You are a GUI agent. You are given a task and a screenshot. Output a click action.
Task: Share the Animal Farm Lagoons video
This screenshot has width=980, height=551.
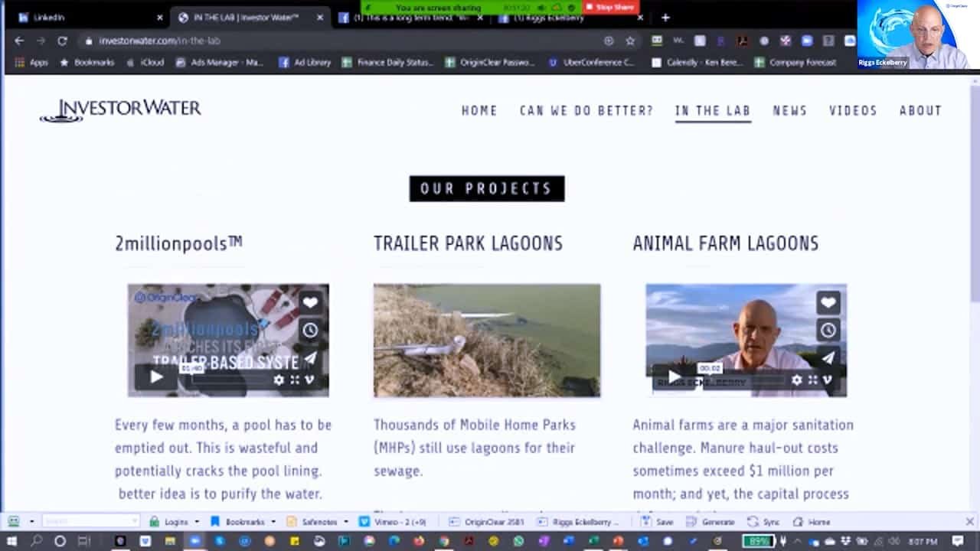click(828, 357)
